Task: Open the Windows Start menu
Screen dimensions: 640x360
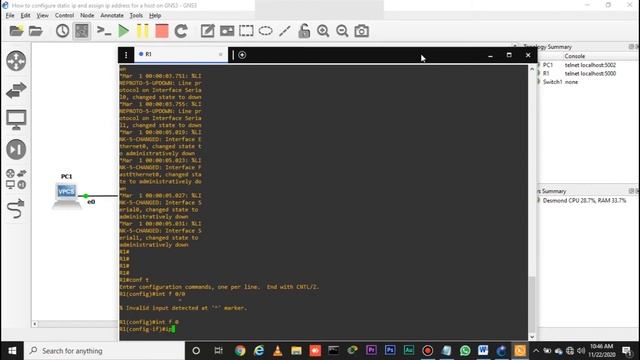Action: (x=12, y=351)
